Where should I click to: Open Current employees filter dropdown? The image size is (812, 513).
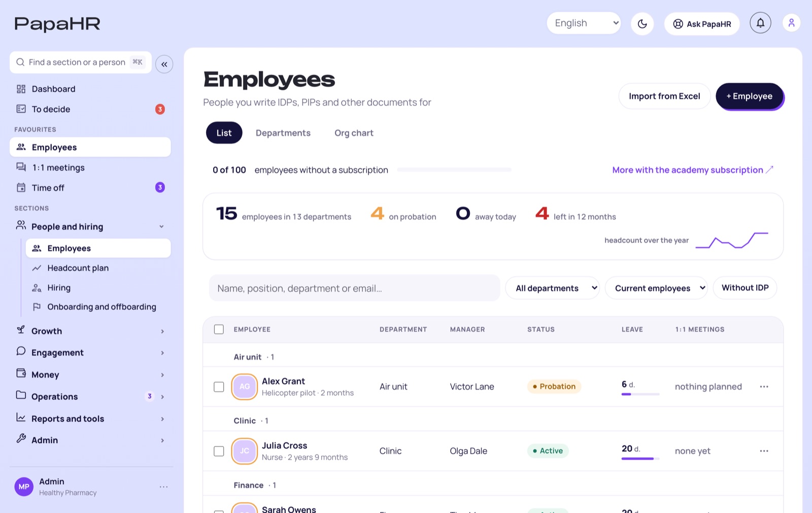pyautogui.click(x=656, y=288)
